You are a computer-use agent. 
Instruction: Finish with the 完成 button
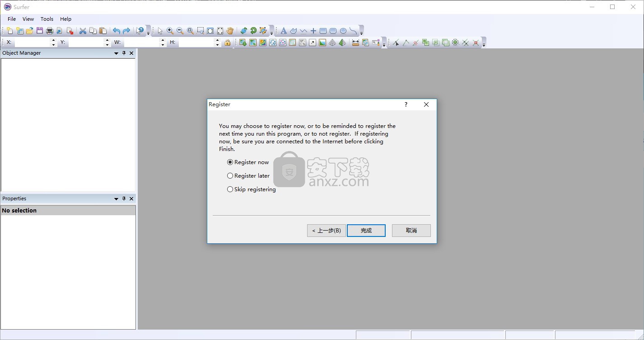coord(366,231)
